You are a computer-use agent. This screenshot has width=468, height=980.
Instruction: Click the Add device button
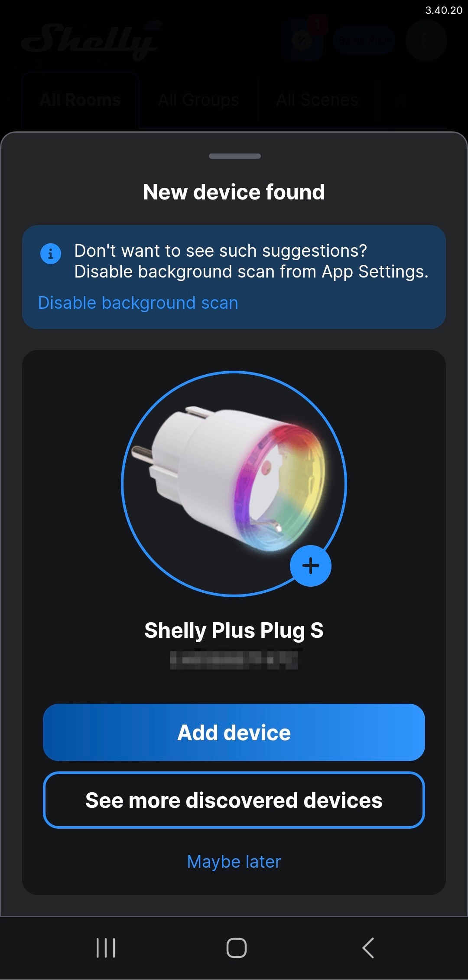click(234, 732)
